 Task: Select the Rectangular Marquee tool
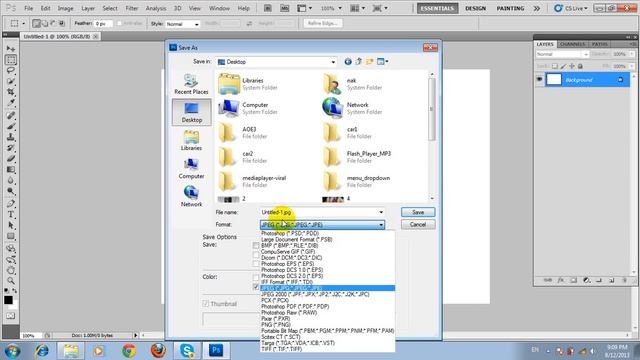11,60
